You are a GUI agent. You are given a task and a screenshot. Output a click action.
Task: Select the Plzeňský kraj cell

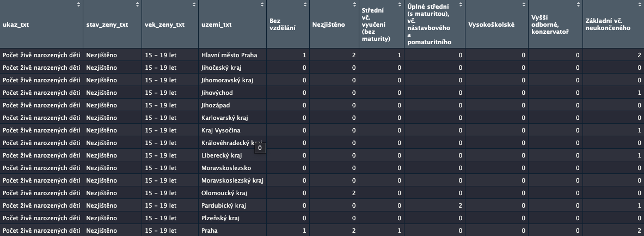(220, 218)
